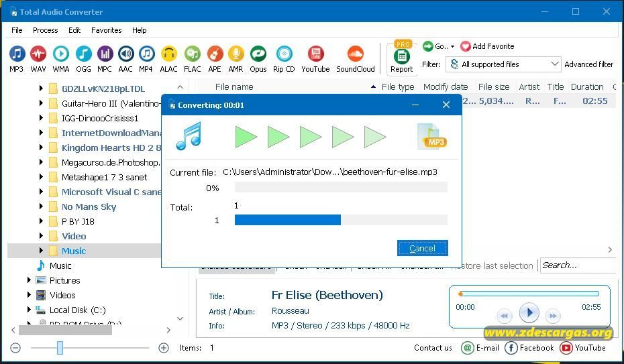Open the Edit menu
The width and height of the screenshot is (624, 364).
tap(74, 30)
